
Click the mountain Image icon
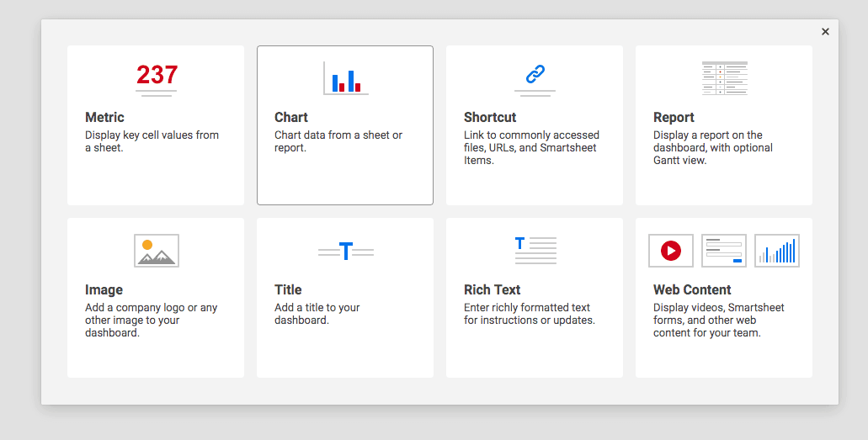(156, 251)
